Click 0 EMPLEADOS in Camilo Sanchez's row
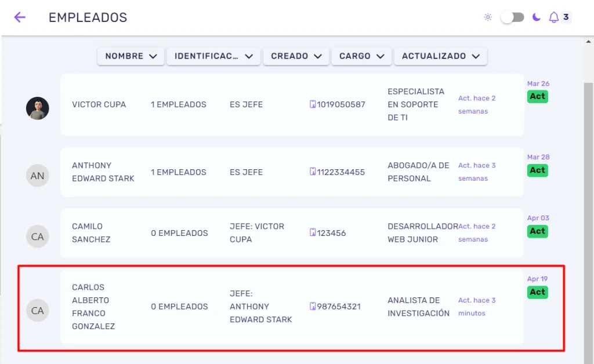This screenshot has height=364, width=594. pyautogui.click(x=179, y=233)
